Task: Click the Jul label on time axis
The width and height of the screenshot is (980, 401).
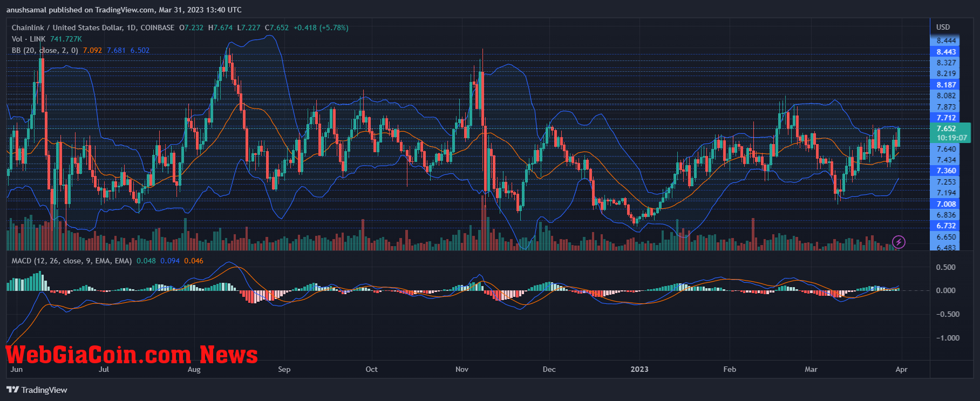Action: coord(104,369)
